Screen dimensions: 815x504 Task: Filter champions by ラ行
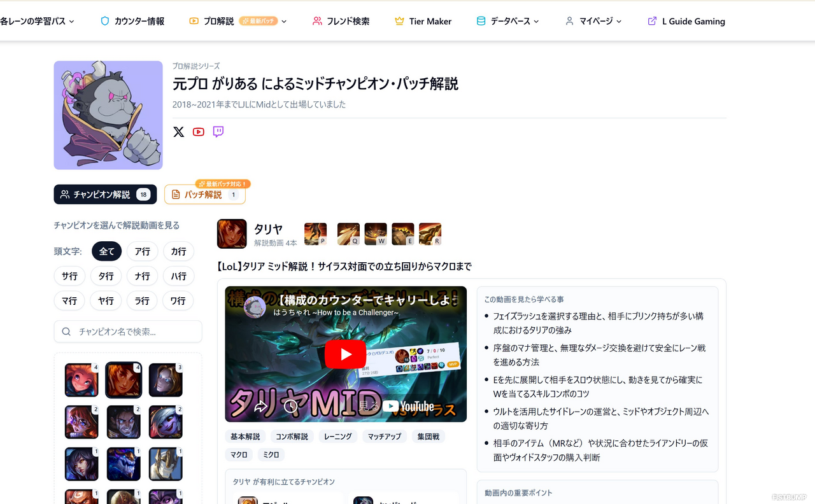pyautogui.click(x=142, y=301)
